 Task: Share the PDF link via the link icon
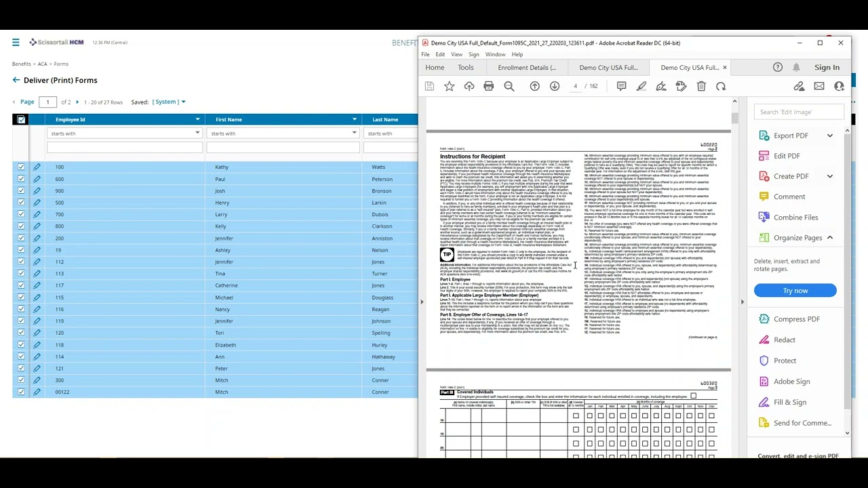[x=799, y=86]
